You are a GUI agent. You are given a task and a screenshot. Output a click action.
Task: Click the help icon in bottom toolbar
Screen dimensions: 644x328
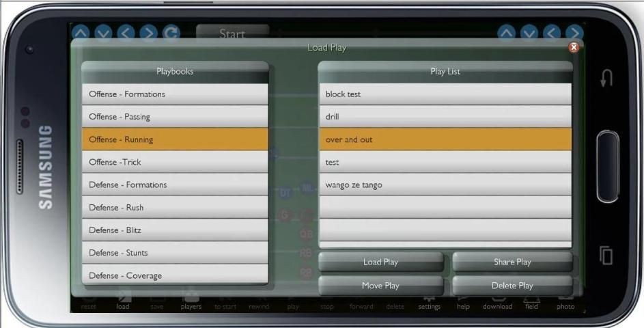(x=463, y=301)
